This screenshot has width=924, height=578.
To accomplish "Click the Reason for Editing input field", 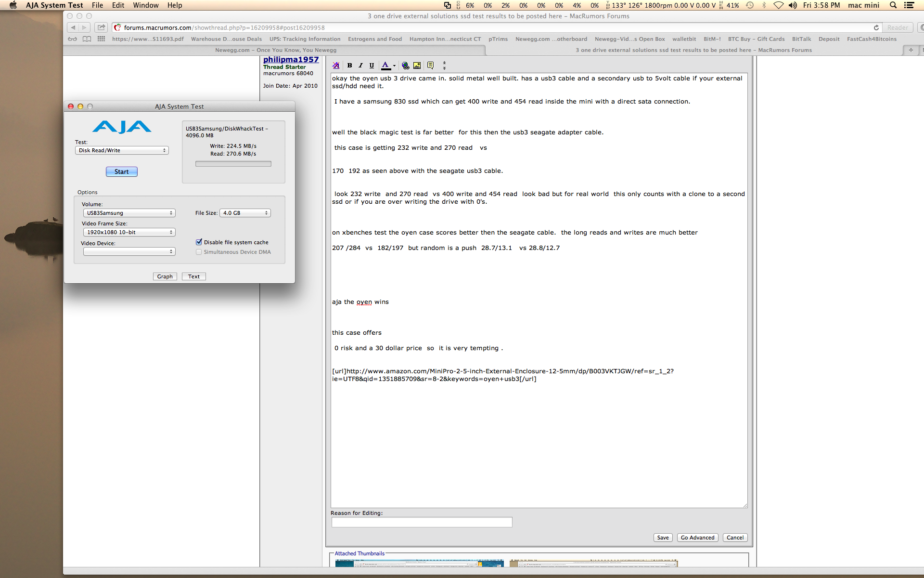I will (422, 522).
